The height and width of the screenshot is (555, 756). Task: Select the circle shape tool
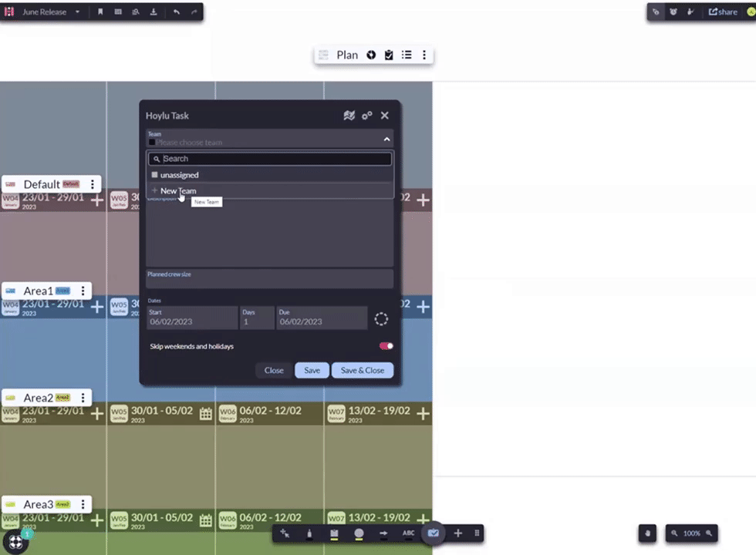coord(359,533)
